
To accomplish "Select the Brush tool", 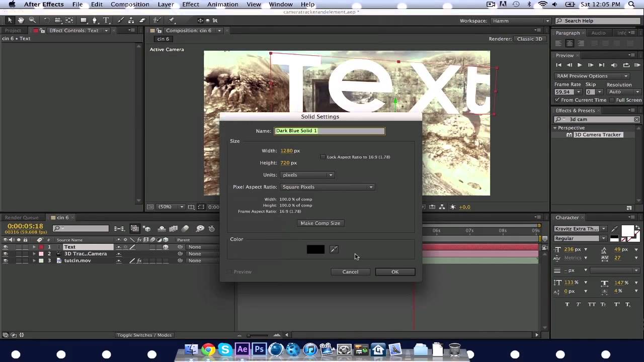I will [x=121, y=20].
